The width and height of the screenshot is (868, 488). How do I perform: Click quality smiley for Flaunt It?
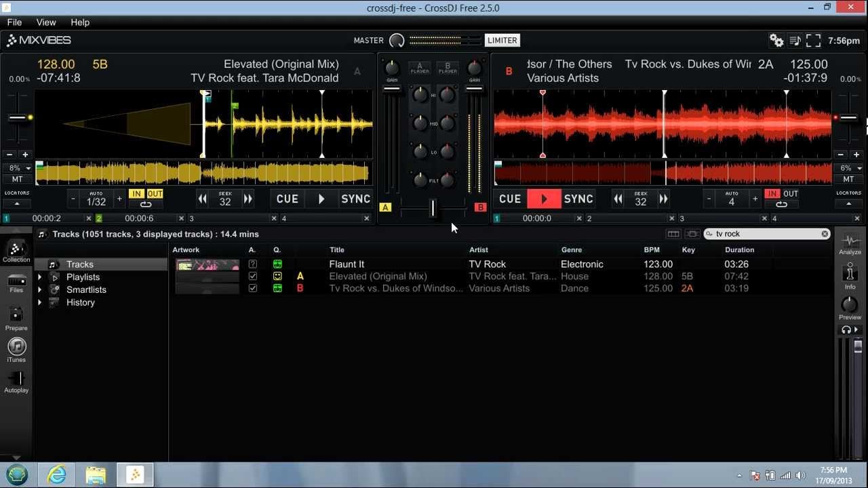point(277,264)
